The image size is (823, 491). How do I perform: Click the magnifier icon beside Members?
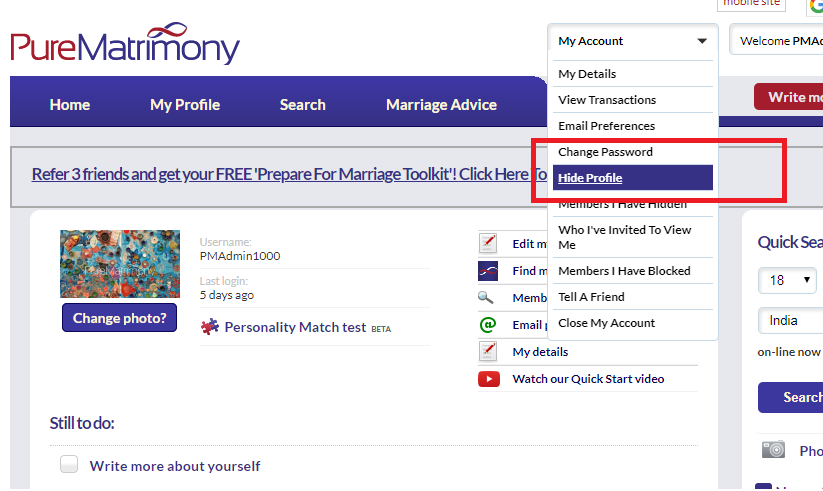(x=486, y=298)
